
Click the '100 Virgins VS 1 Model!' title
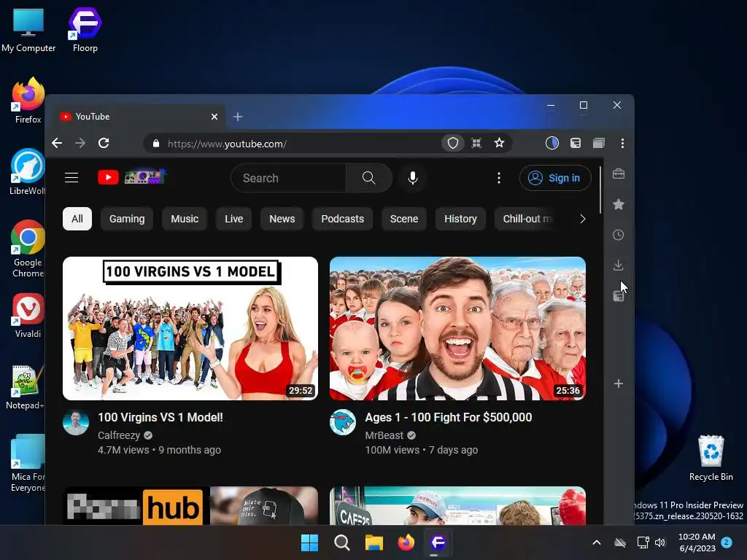(x=160, y=418)
